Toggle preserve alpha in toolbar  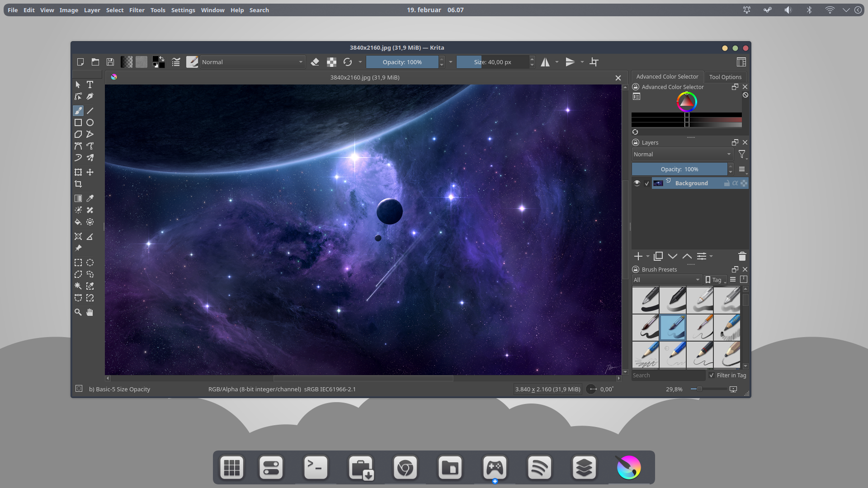point(331,62)
